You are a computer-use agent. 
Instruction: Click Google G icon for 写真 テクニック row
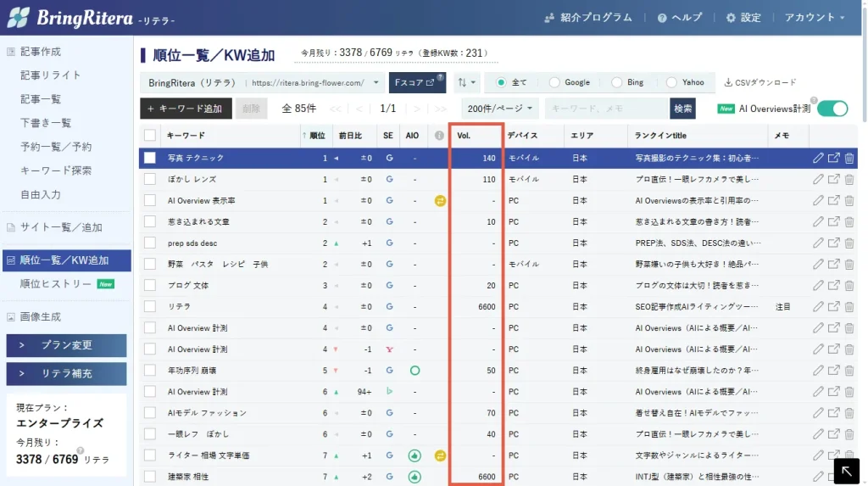(x=389, y=158)
